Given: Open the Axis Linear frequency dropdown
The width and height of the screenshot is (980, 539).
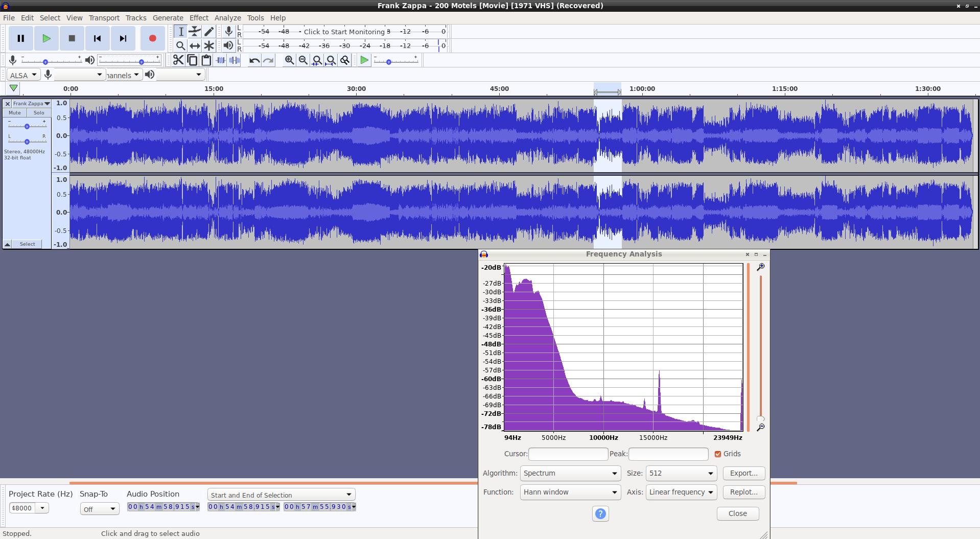Looking at the screenshot, I should pos(682,493).
